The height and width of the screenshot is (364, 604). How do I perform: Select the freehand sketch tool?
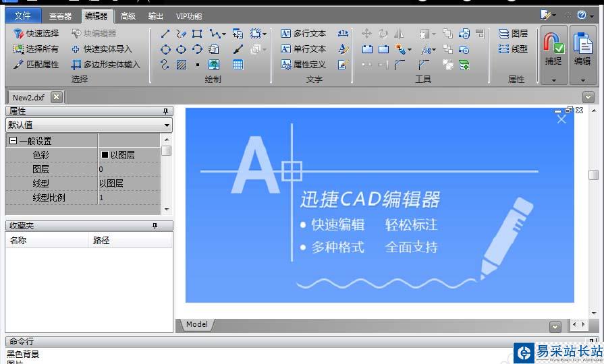(181, 34)
